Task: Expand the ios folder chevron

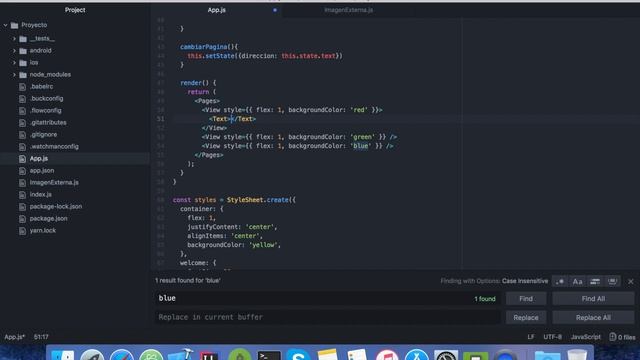Action: click(x=14, y=63)
